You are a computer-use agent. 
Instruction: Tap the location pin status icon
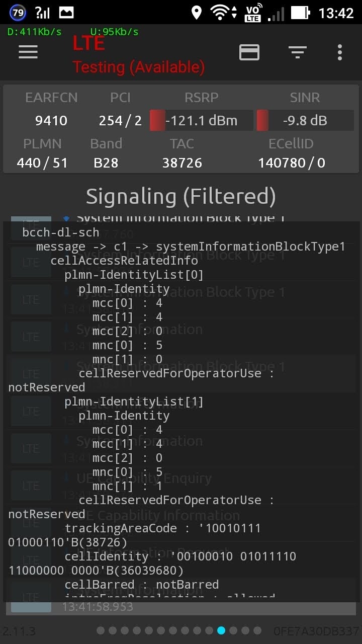pyautogui.click(x=197, y=13)
